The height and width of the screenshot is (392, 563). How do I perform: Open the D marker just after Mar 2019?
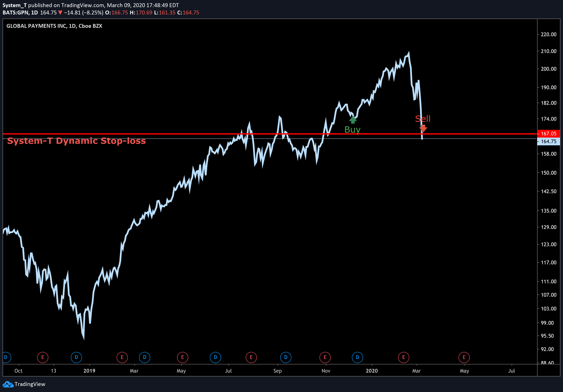(x=145, y=357)
